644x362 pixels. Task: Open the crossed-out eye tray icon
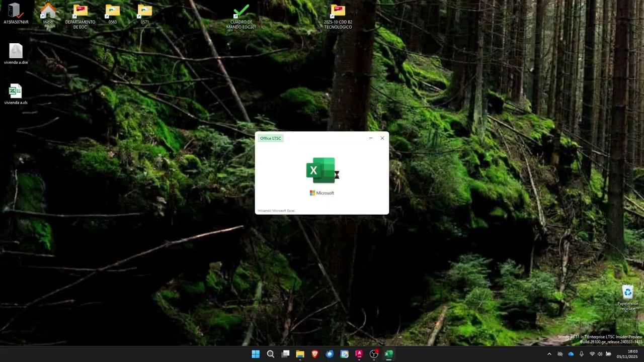[x=560, y=354]
